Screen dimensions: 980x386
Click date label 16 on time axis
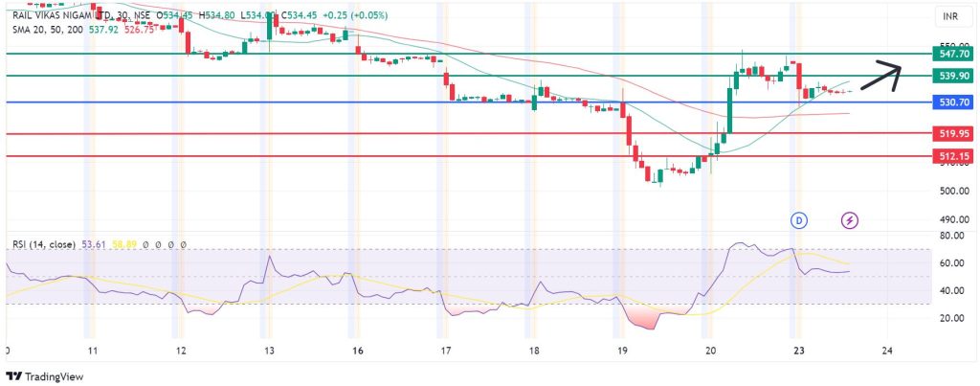(x=356, y=351)
